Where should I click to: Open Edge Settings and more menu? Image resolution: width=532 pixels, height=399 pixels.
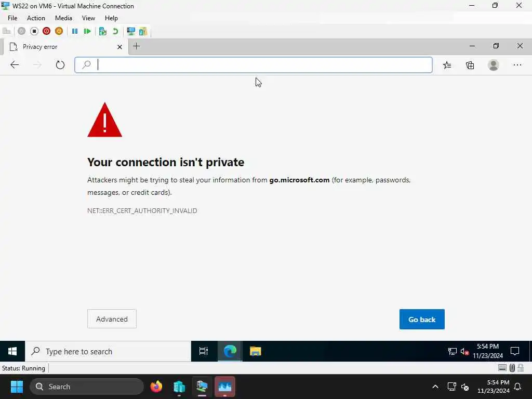517,65
